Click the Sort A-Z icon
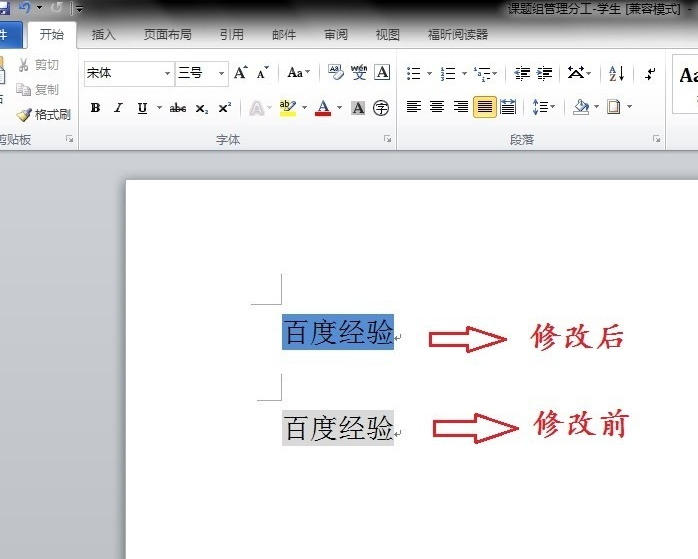Viewport: 698px width, 559px height. (x=617, y=73)
